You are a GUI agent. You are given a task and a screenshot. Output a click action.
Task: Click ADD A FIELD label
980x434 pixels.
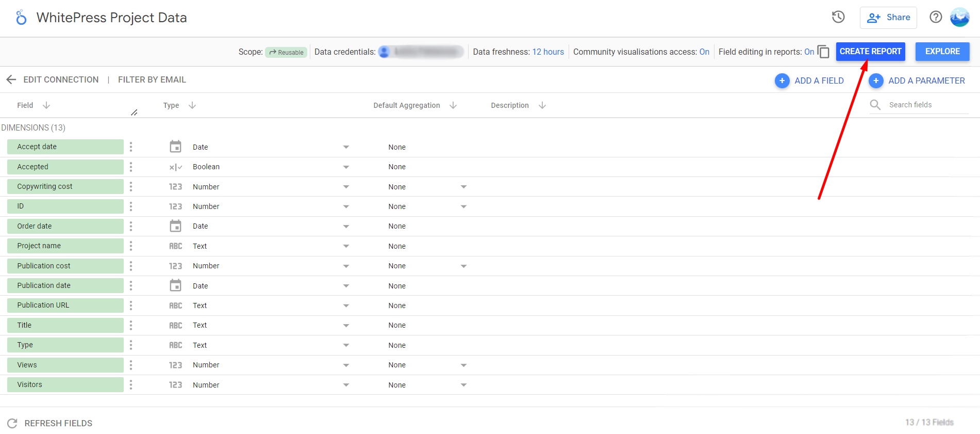coord(819,81)
